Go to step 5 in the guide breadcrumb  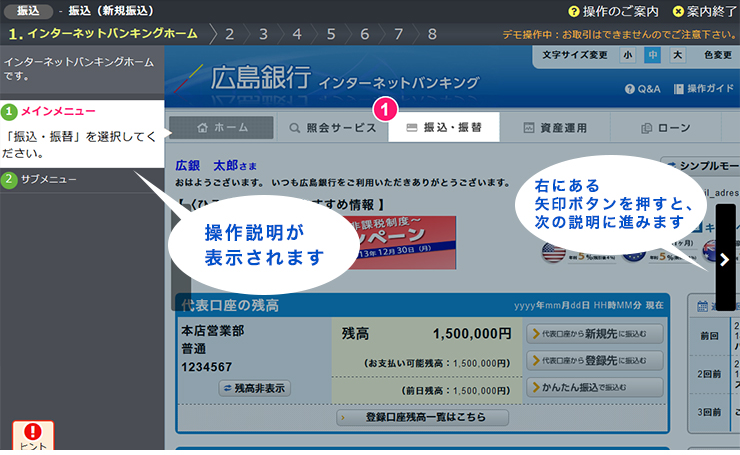pos(331,34)
